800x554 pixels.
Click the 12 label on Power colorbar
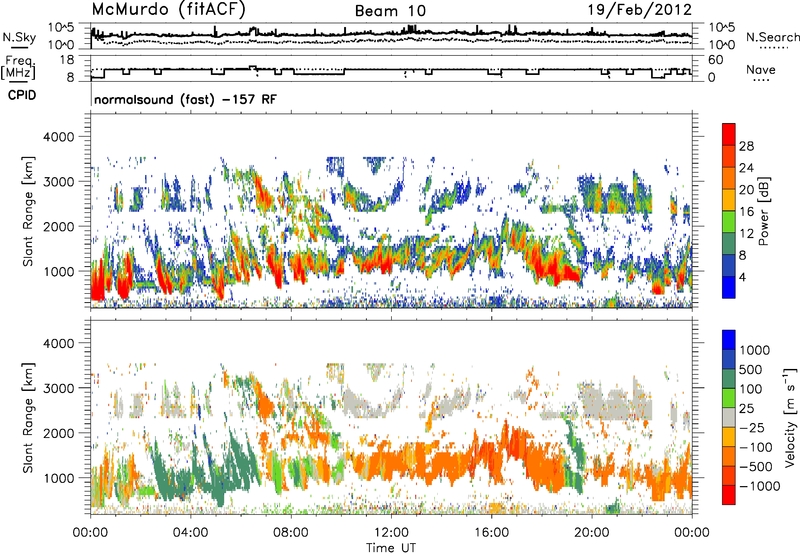746,234
